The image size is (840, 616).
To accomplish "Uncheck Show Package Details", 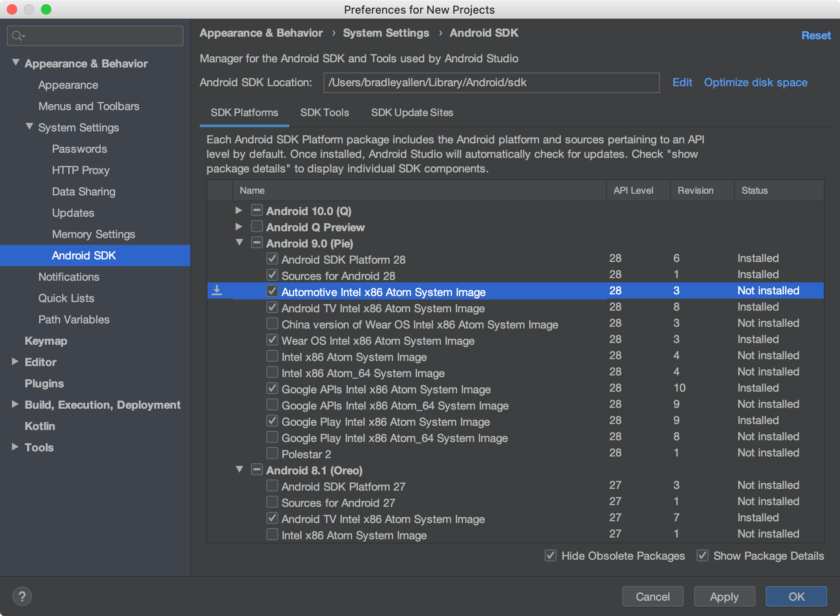I will (x=703, y=555).
